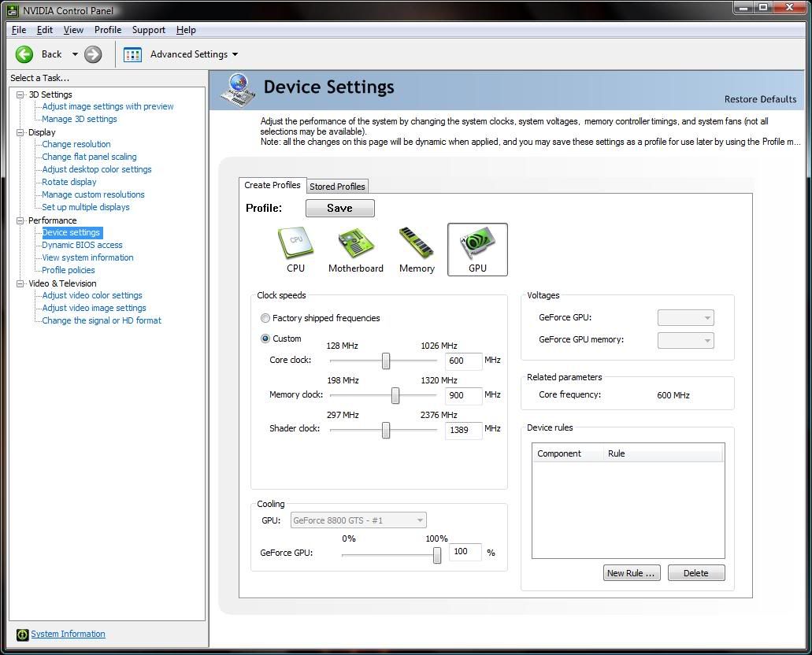Open the Help menu
This screenshot has height=655, width=812.
click(186, 30)
